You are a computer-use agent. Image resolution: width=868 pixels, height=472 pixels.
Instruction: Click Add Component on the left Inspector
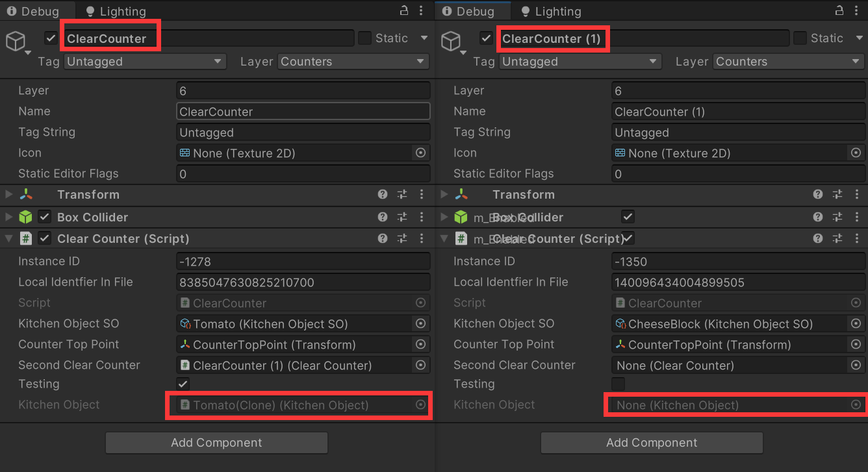[216, 442]
